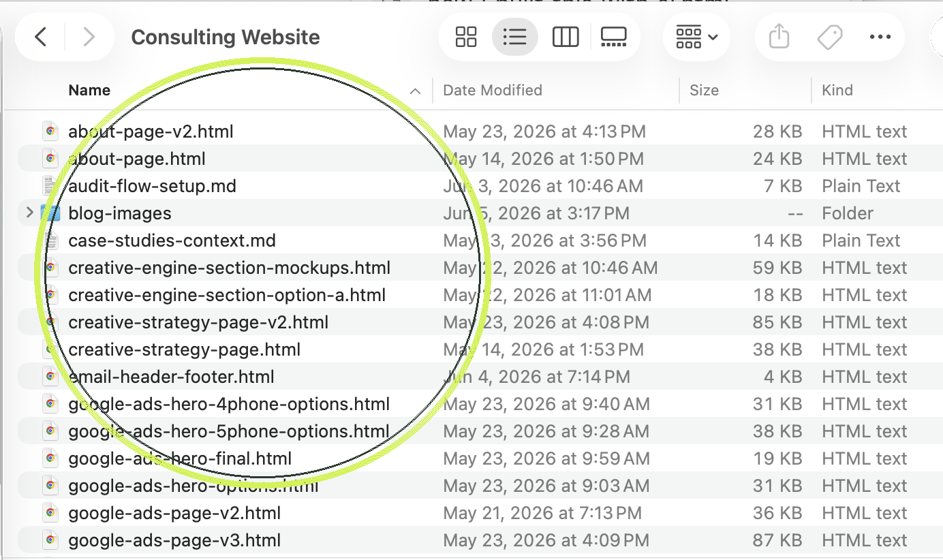Go forward with the right chevron button

click(89, 37)
